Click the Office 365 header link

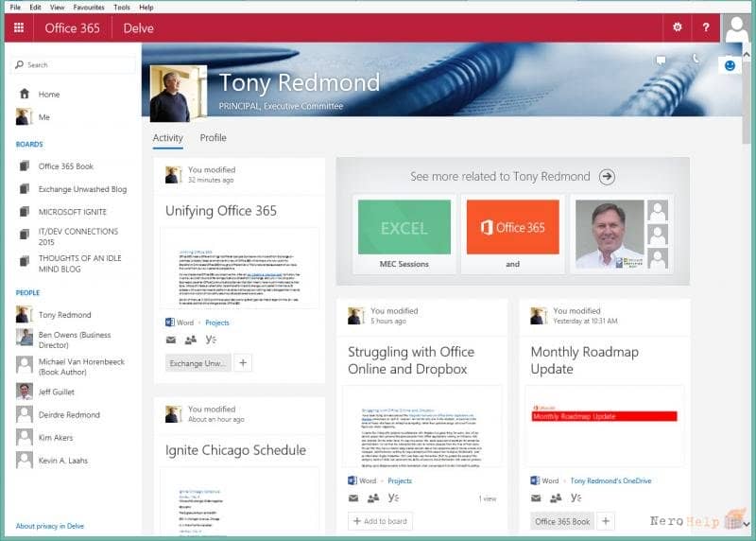coord(73,28)
